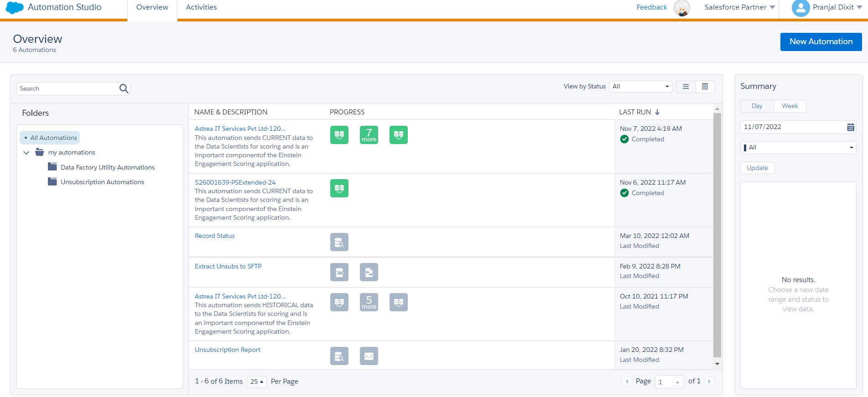Focus the Search input field

click(68, 88)
